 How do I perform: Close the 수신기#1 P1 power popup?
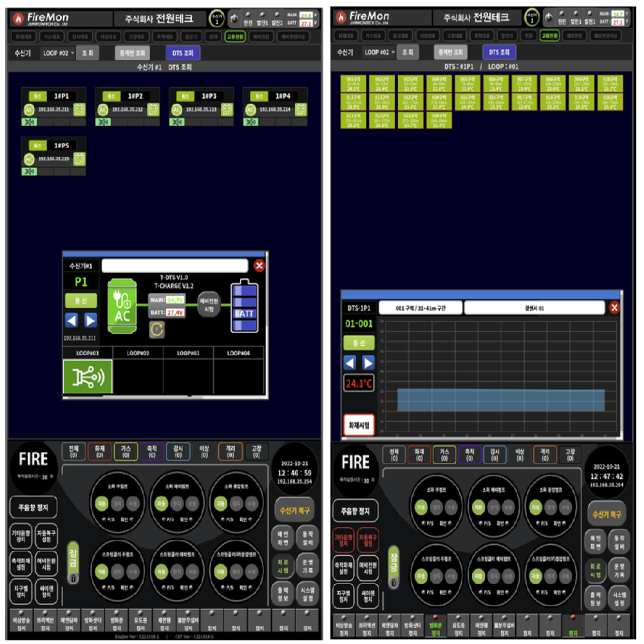coord(259,265)
